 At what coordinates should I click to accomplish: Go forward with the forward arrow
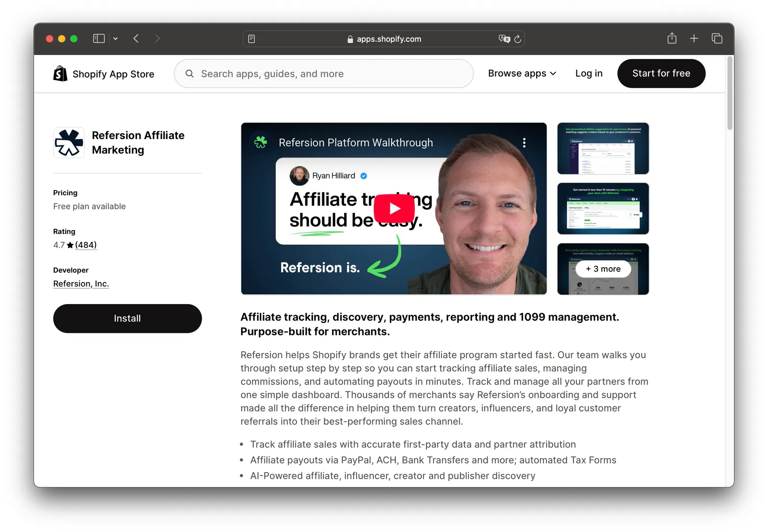coord(157,38)
